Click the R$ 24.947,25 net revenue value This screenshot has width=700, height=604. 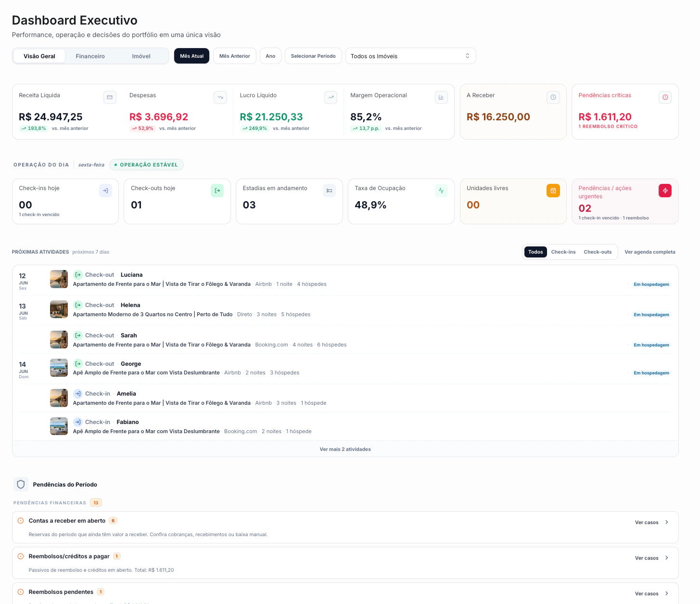[51, 117]
